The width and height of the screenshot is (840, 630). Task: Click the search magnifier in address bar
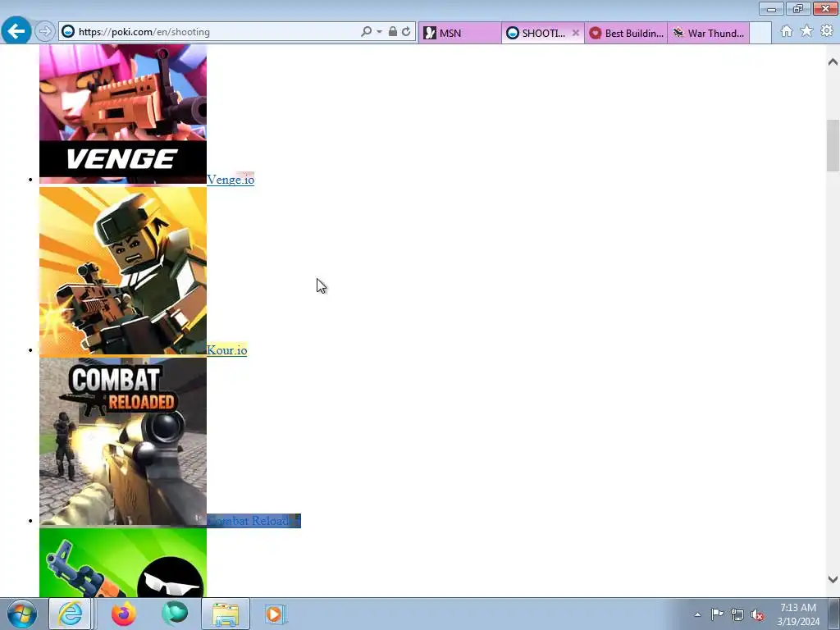[x=367, y=32]
